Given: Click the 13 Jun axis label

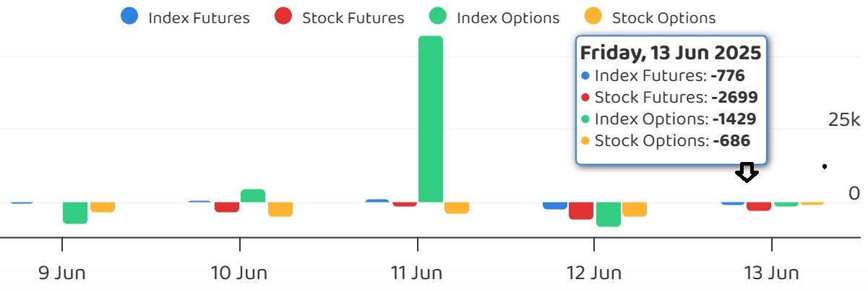Looking at the screenshot, I should pyautogui.click(x=771, y=273).
